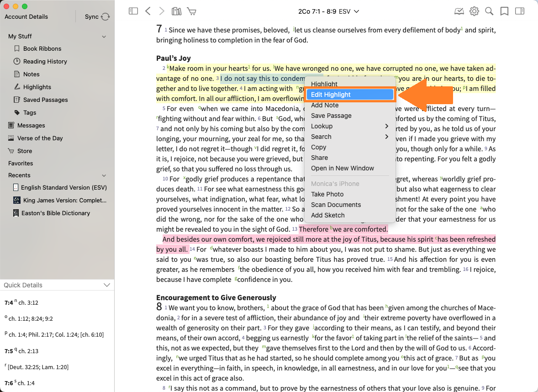Click the Sync label
538x392 pixels.
(92, 17)
